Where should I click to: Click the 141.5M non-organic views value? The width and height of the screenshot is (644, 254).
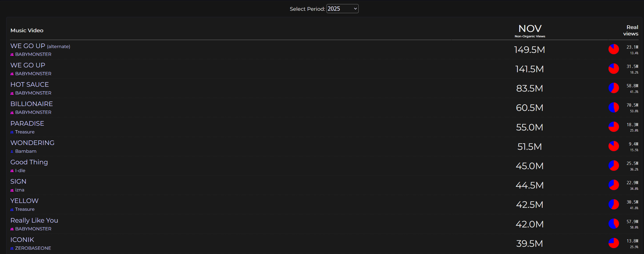coord(530,69)
